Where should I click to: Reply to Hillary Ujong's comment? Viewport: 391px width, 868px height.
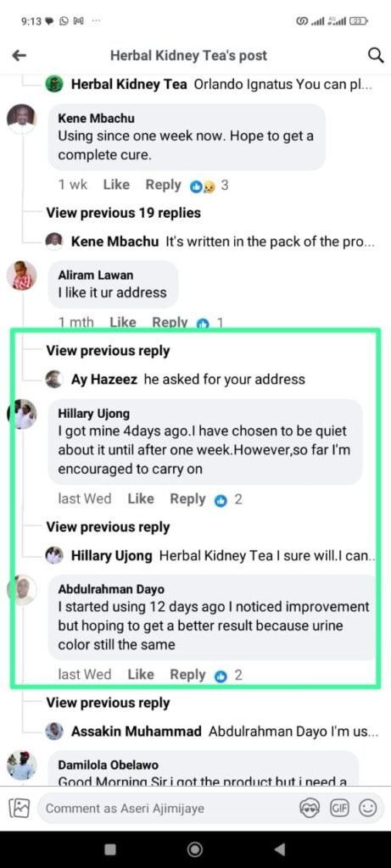(187, 498)
